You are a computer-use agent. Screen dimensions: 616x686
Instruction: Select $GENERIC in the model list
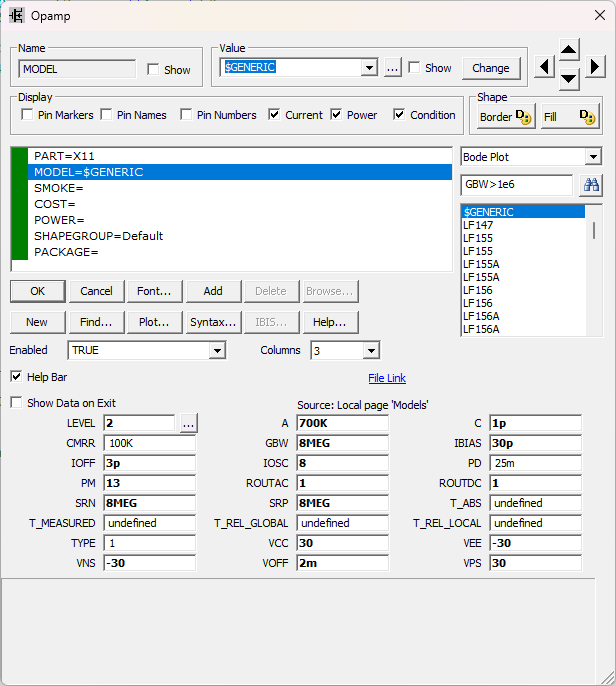(523, 212)
